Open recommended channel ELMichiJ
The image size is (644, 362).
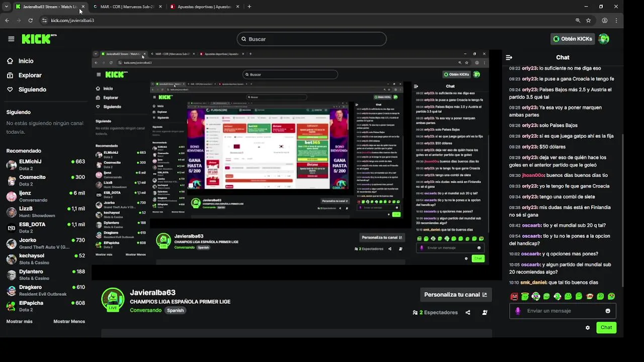[x=46, y=164]
